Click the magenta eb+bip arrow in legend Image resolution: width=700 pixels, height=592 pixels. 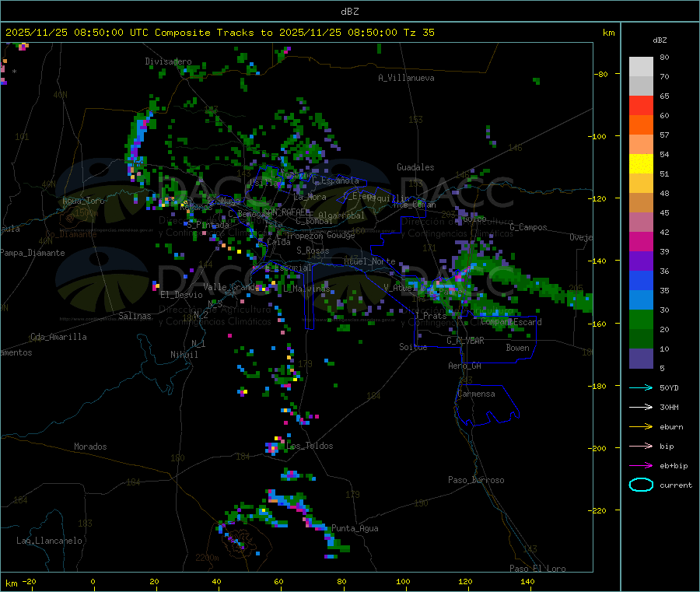pyautogui.click(x=641, y=466)
